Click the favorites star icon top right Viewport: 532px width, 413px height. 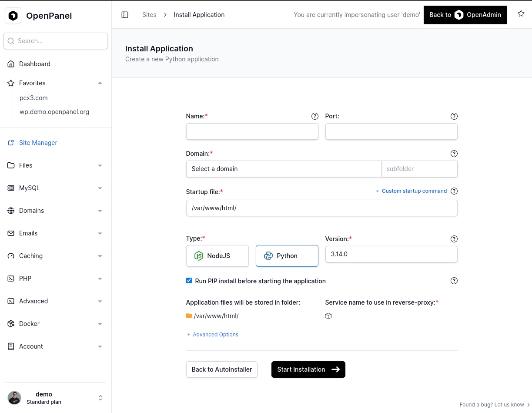[521, 14]
